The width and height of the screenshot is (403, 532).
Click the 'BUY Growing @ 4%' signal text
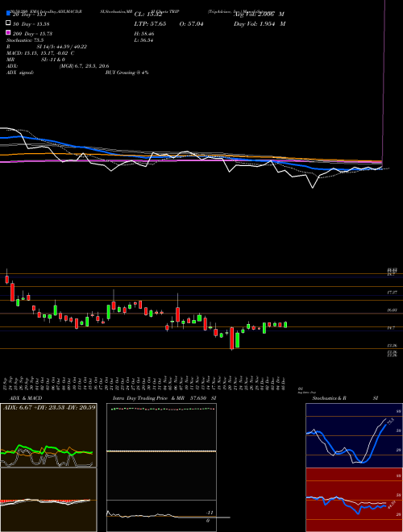127,73
